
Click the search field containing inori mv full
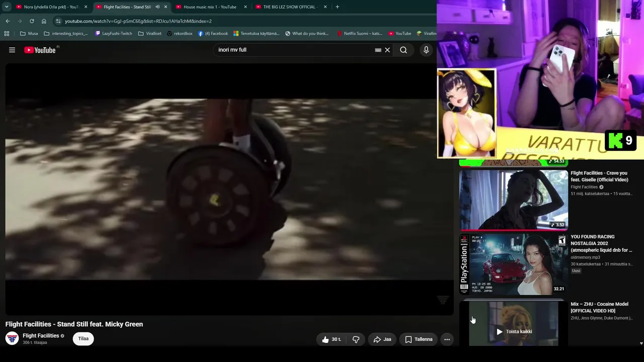(295, 50)
